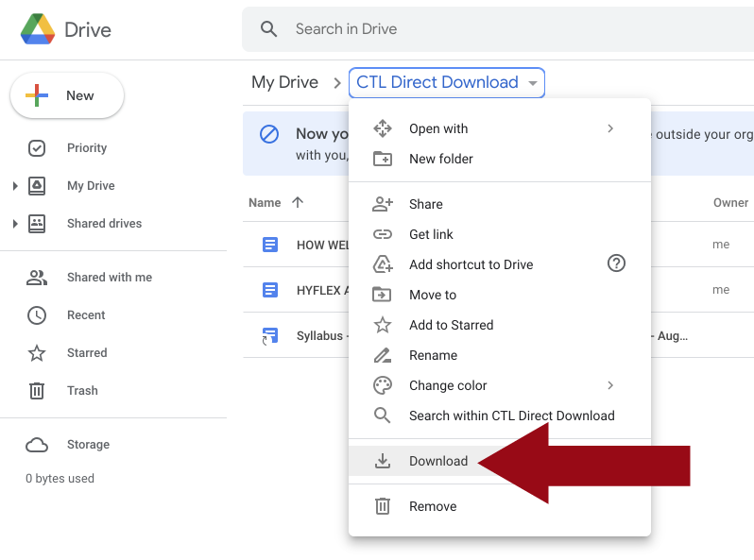Go to My Drive breadcrumb

(284, 82)
